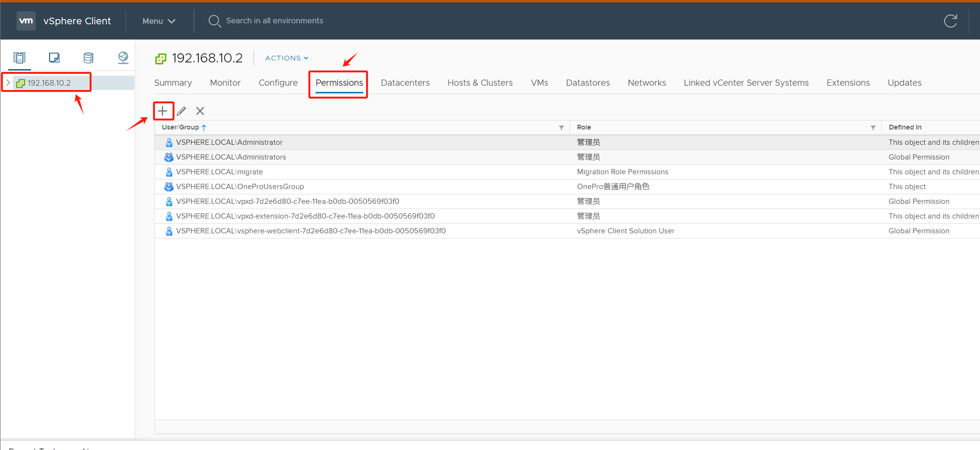The height and width of the screenshot is (450, 980).
Task: Switch to the Updates tab
Action: pyautogui.click(x=905, y=83)
